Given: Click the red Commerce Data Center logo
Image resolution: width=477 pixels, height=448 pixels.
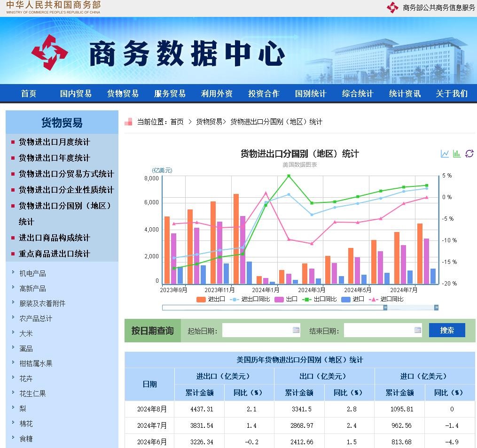Looking at the screenshot, I should pos(49,52).
